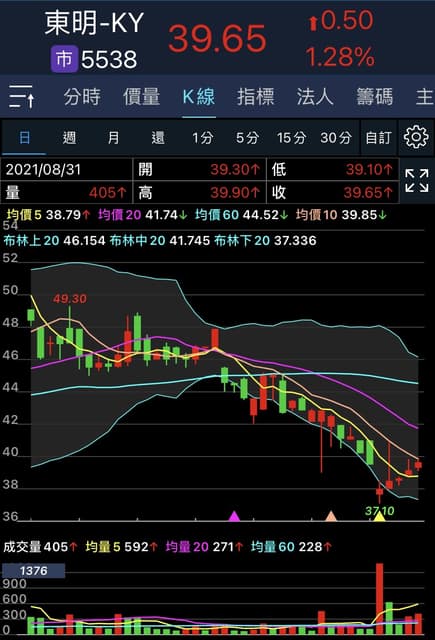435x640 pixels.
Task: Open the 籌碼 tab
Action: [375, 97]
